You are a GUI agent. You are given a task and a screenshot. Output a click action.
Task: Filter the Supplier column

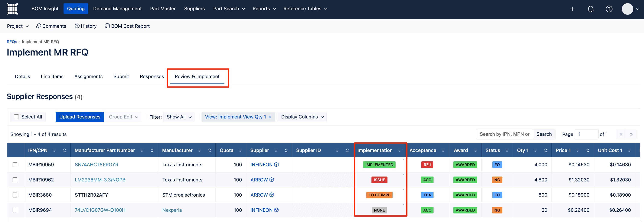point(276,150)
